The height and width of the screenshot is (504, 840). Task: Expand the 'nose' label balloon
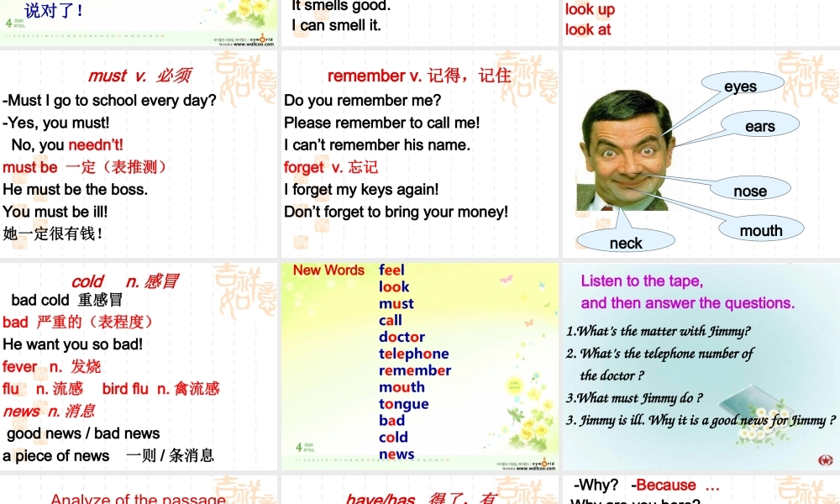(752, 191)
